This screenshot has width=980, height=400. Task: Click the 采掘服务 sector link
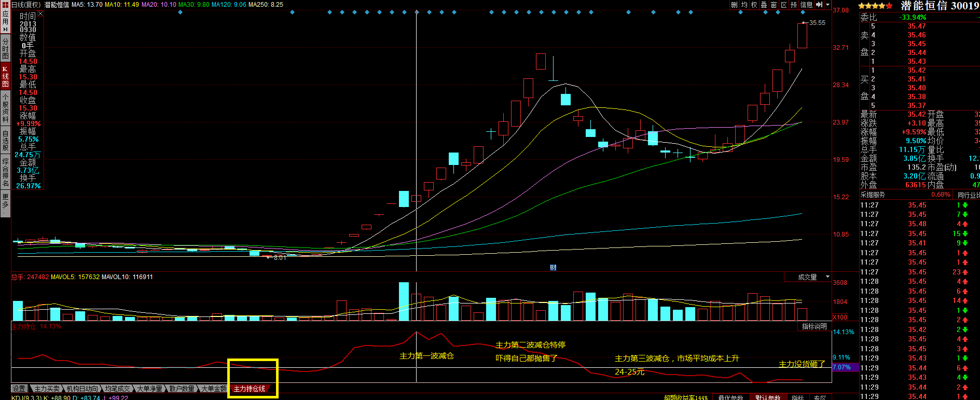pyautogui.click(x=873, y=195)
